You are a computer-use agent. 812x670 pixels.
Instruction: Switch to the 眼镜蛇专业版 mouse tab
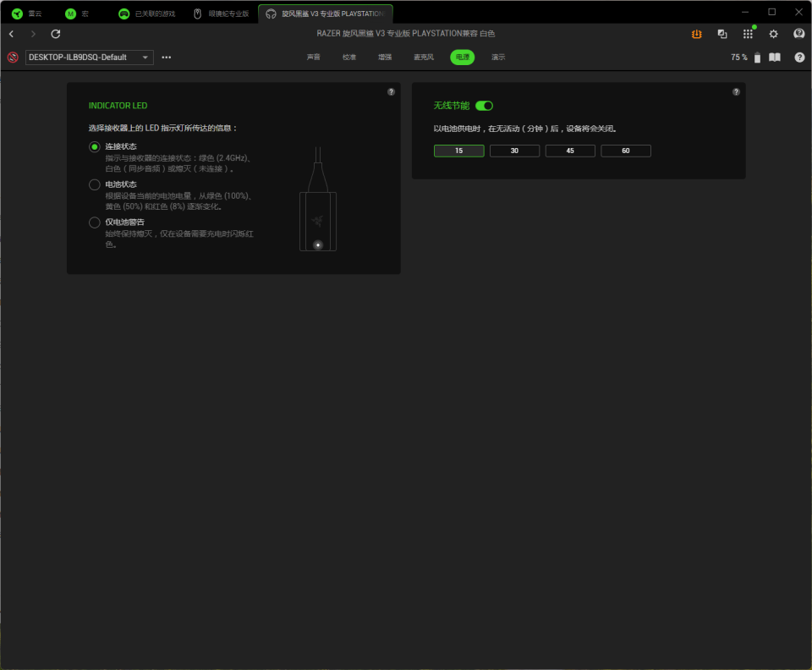(221, 14)
